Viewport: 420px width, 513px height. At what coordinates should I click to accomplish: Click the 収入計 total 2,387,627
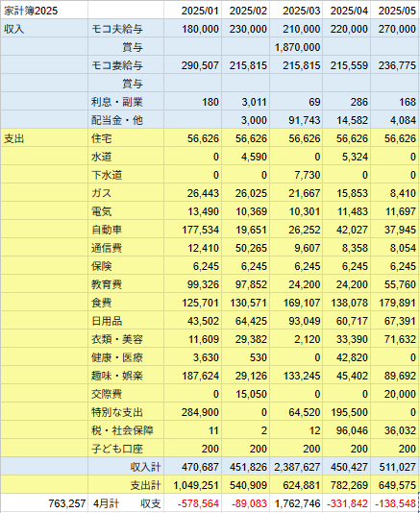(296, 467)
